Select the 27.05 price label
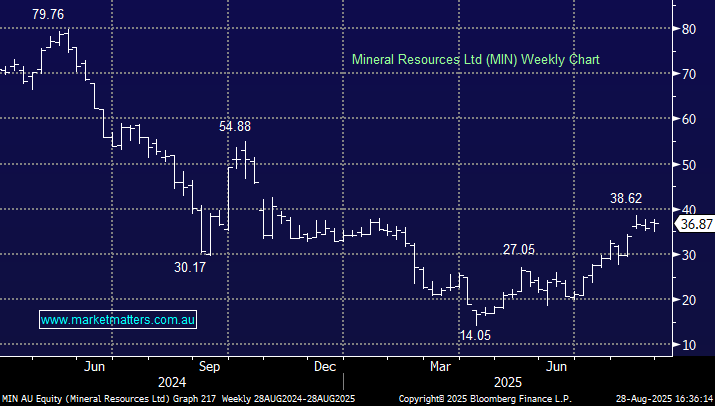This screenshot has width=715, height=406. tap(518, 250)
